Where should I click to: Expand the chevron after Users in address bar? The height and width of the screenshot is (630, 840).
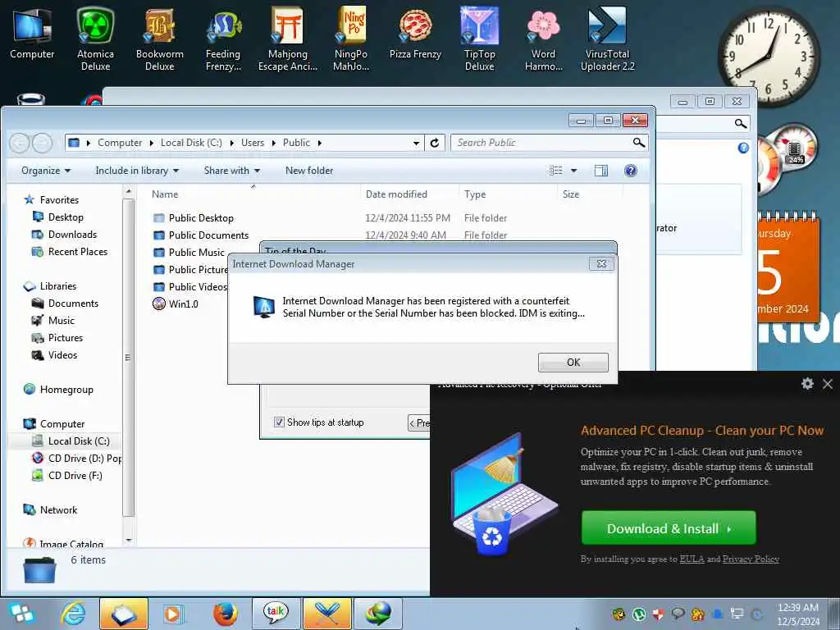point(274,143)
